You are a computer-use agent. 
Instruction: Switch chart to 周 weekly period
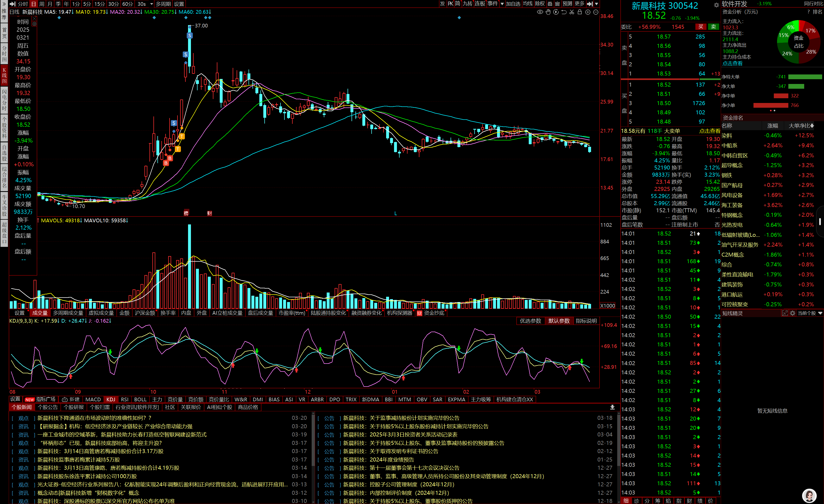pyautogui.click(x=42, y=4)
